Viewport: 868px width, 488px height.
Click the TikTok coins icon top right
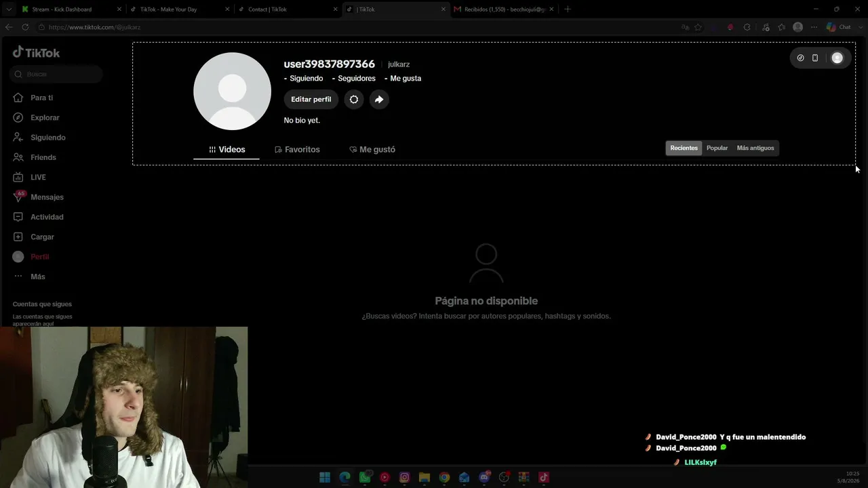click(x=800, y=58)
